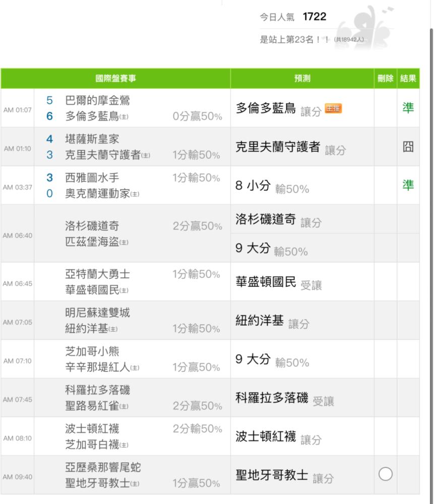436x504 pixels.
Task: Open 亞特蘭大勇士 team in match list
Action: point(97,274)
